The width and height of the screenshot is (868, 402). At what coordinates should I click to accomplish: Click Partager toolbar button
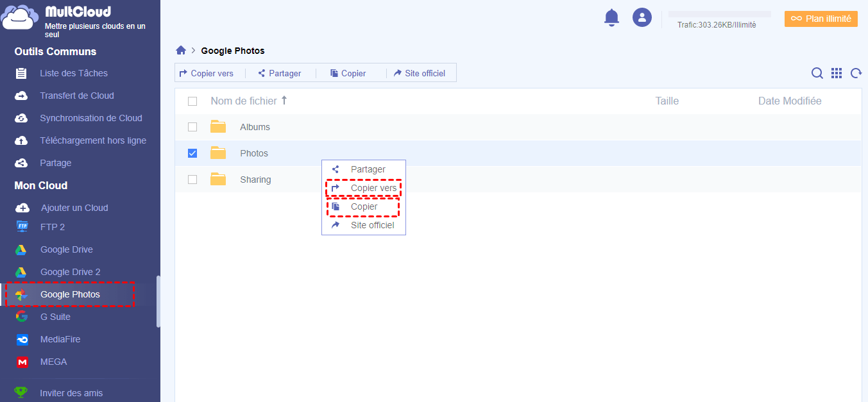(x=280, y=73)
